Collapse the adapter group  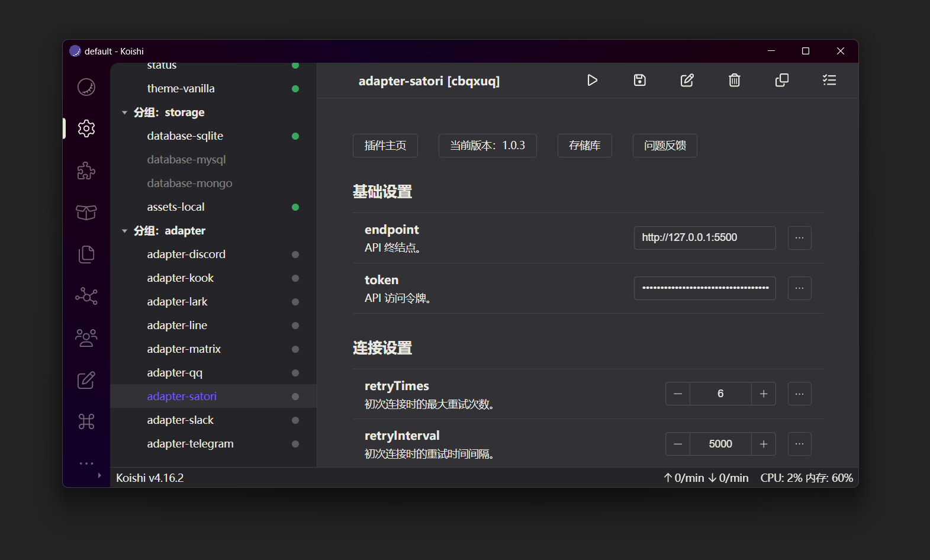(x=124, y=231)
